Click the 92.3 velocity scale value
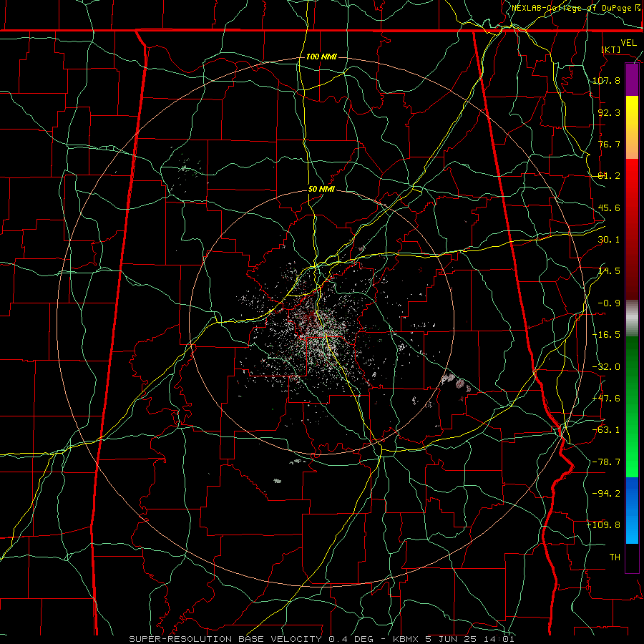 609,112
